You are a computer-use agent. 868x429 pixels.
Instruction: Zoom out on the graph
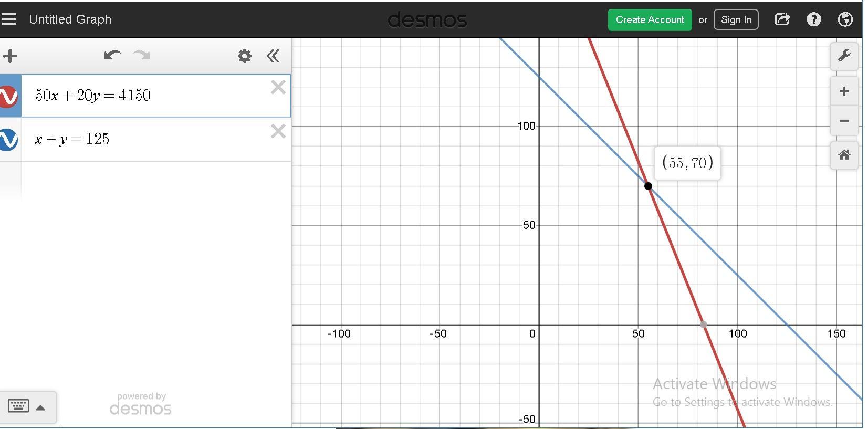(x=844, y=120)
